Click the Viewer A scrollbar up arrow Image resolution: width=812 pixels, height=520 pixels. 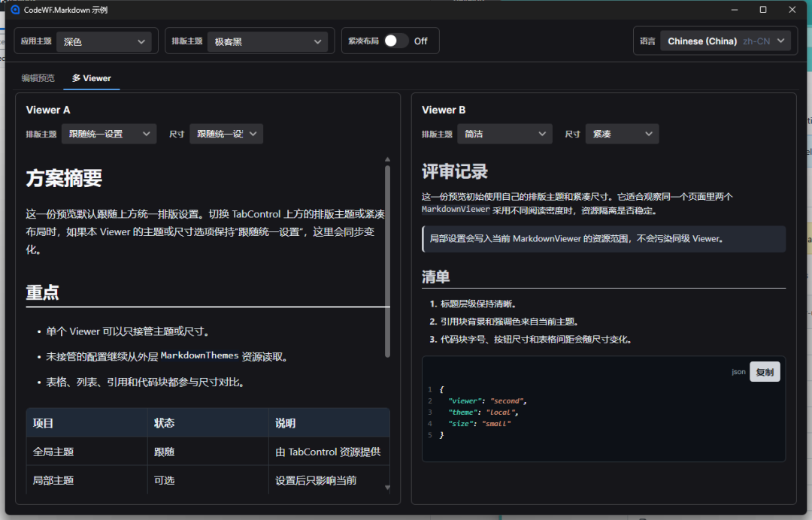387,159
